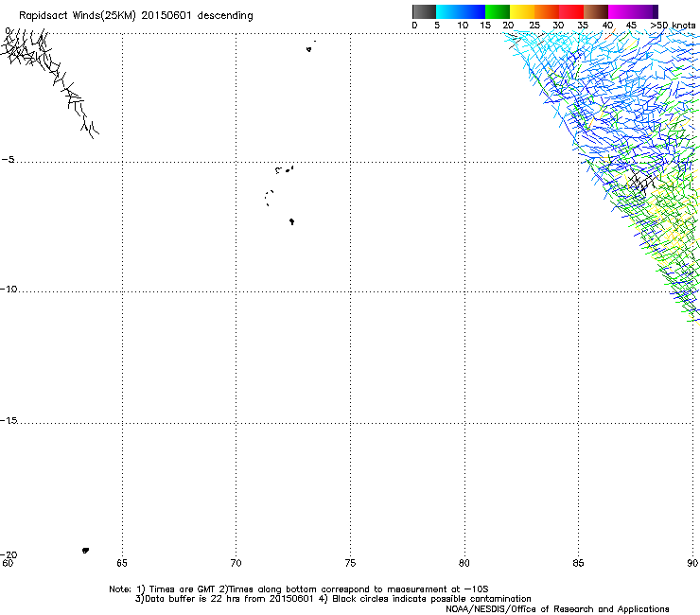This screenshot has width=700, height=615.
Task: Click the title 'Rapidsact Winds(25KM) 20150601 descending'
Action: pos(135,16)
